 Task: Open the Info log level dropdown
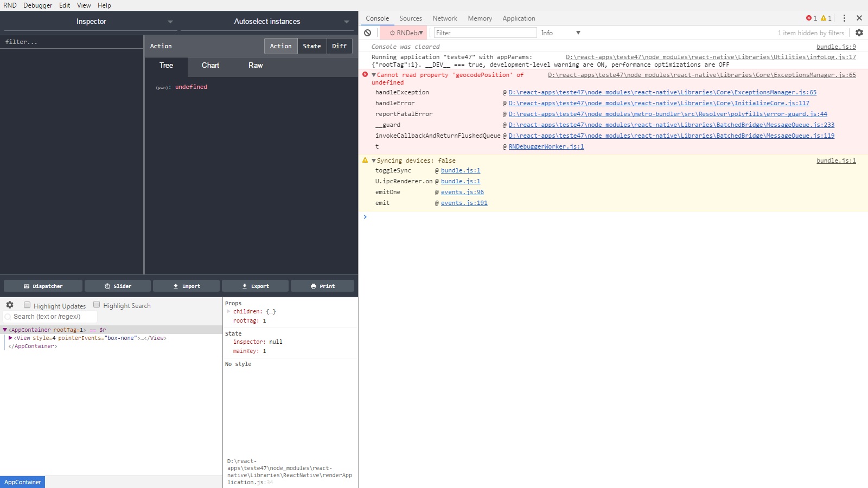pos(560,33)
